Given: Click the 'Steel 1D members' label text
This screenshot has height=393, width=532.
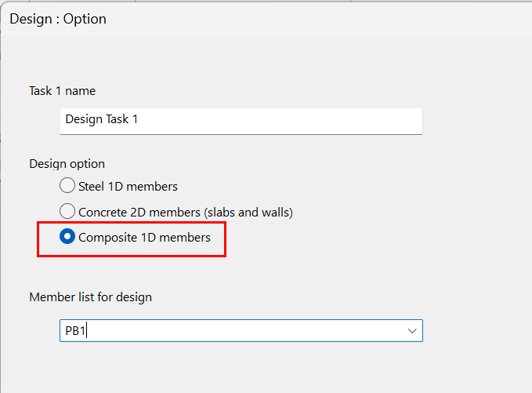Looking at the screenshot, I should 128,187.
